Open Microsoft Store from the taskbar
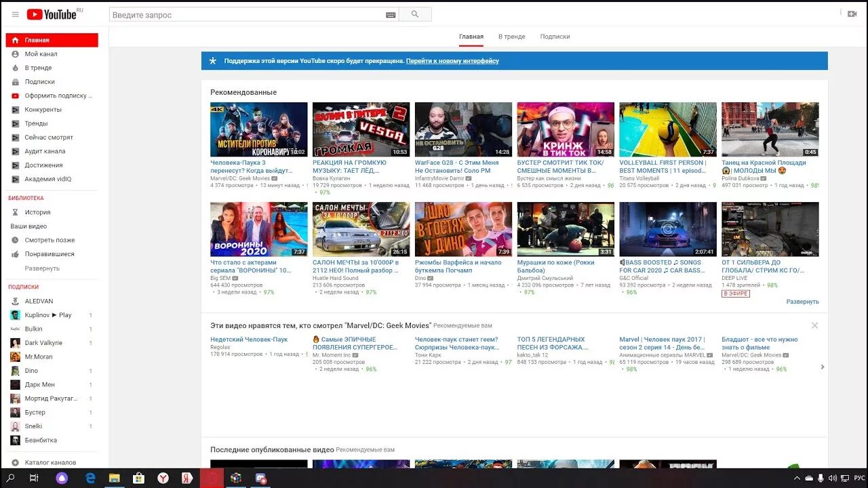The width and height of the screenshot is (868, 488). pyautogui.click(x=138, y=478)
